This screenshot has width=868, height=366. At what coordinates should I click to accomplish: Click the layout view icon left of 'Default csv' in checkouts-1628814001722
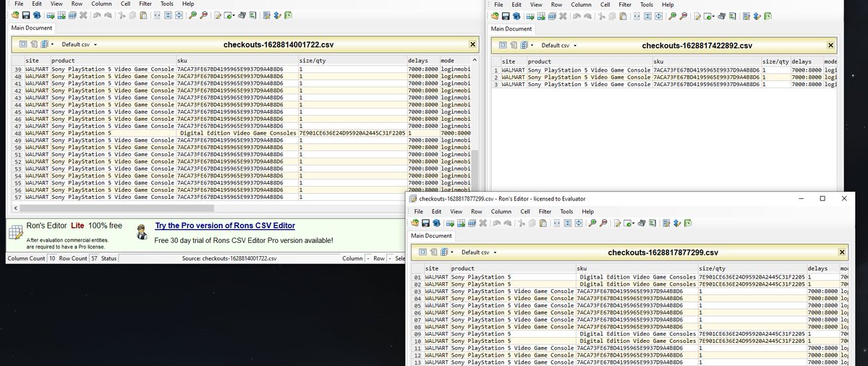pyautogui.click(x=22, y=44)
